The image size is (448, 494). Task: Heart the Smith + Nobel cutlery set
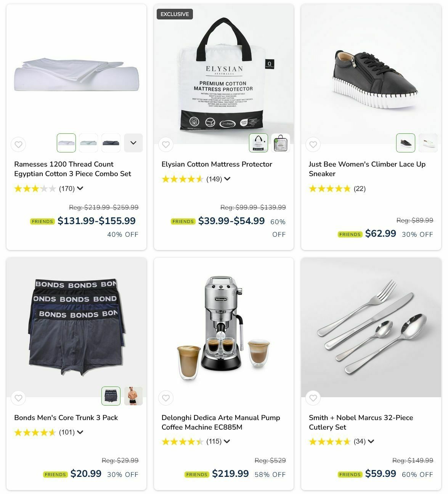313,398
